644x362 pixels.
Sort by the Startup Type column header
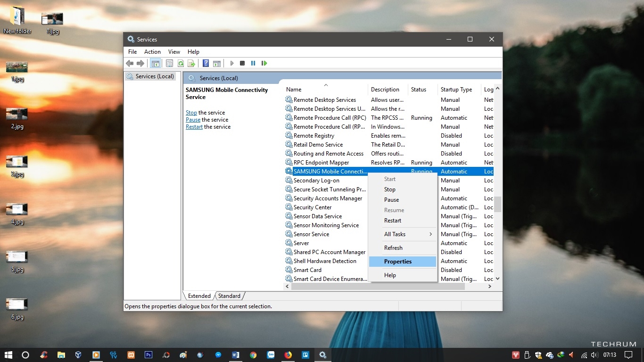pos(456,90)
